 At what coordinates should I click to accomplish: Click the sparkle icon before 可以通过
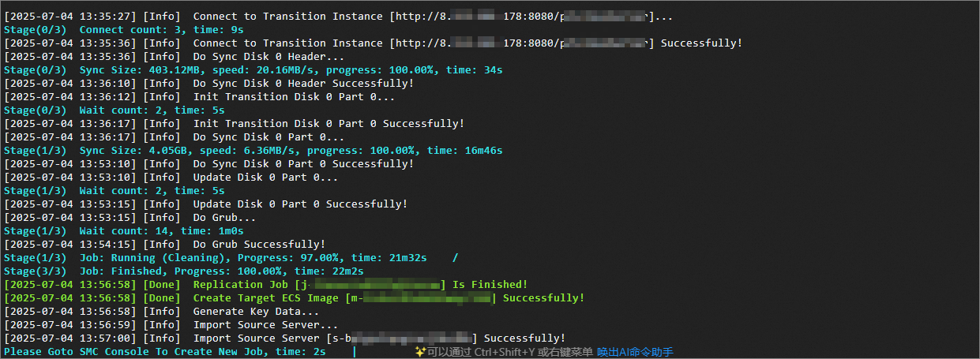coord(421,352)
